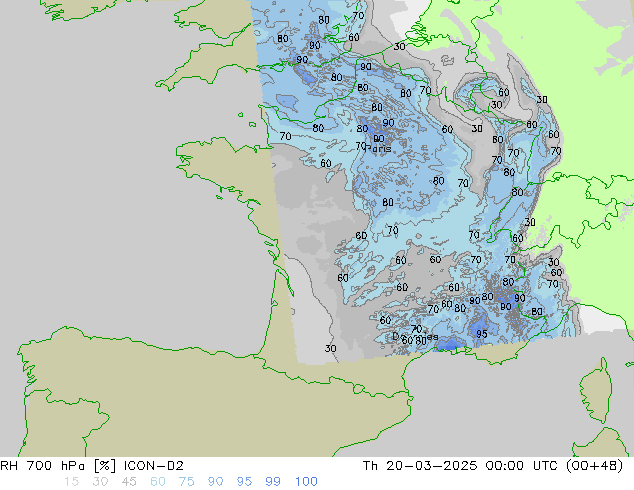Select the 99 value in the legend
The image size is (634, 490).
pos(273,482)
